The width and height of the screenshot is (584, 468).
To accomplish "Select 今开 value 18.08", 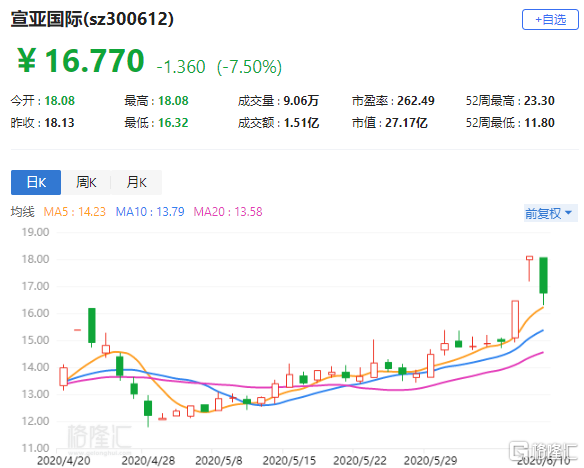I will [x=60, y=101].
